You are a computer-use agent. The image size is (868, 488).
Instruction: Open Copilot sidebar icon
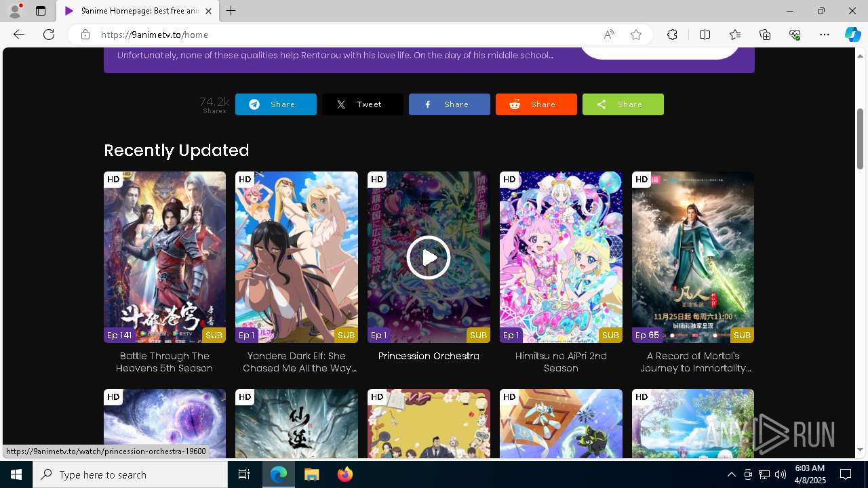pos(852,35)
